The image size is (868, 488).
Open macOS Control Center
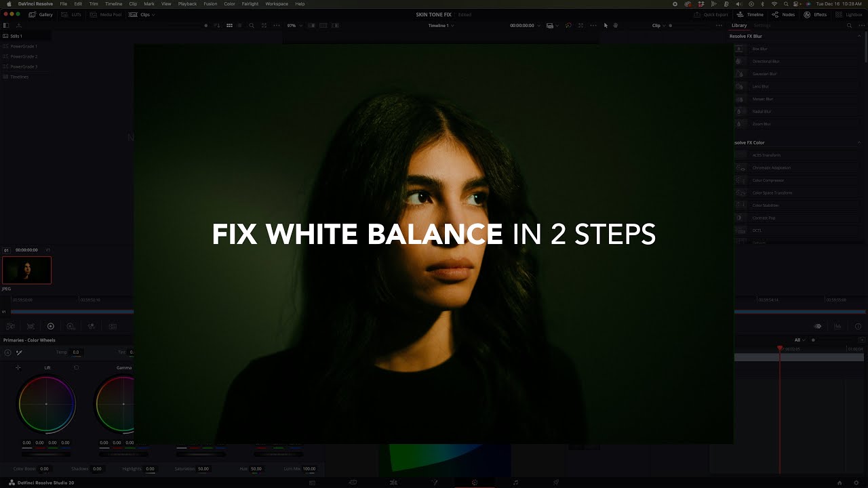click(796, 4)
